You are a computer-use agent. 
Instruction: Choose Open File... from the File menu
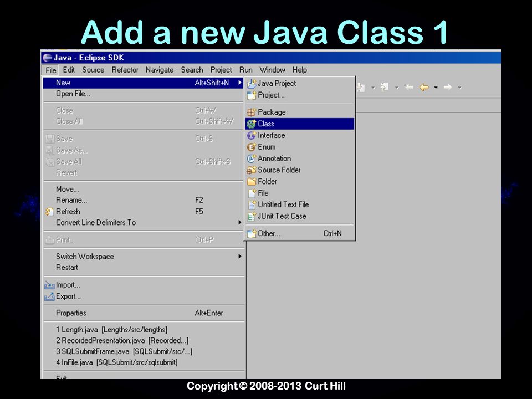(144, 94)
